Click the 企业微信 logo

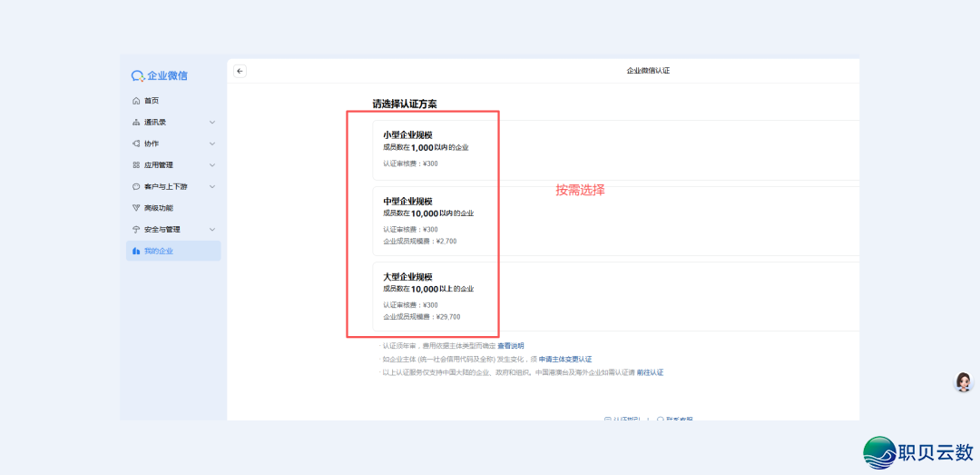(x=160, y=76)
